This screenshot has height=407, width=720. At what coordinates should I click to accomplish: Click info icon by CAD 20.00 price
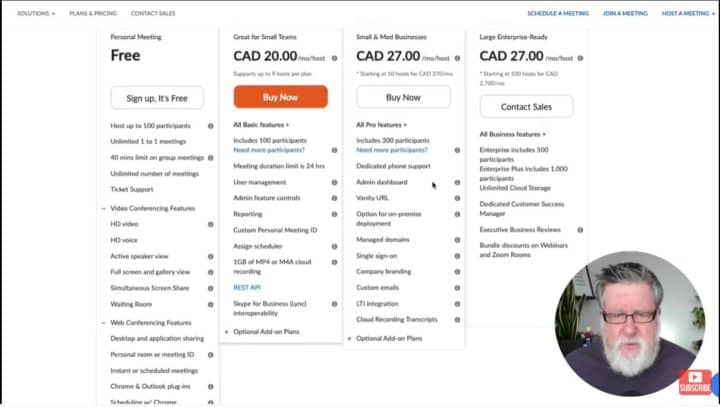click(x=334, y=58)
